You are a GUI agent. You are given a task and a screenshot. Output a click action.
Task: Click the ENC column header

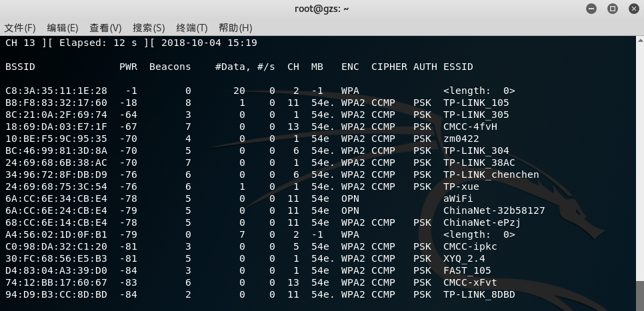click(x=350, y=67)
